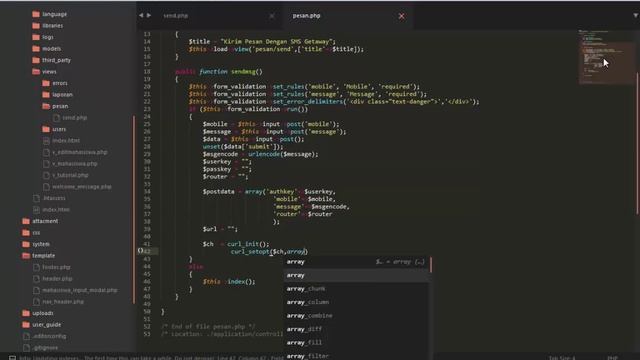Open mahasiswa_input_modal.php file
This screenshot has width=640, height=360.
[x=80, y=290]
